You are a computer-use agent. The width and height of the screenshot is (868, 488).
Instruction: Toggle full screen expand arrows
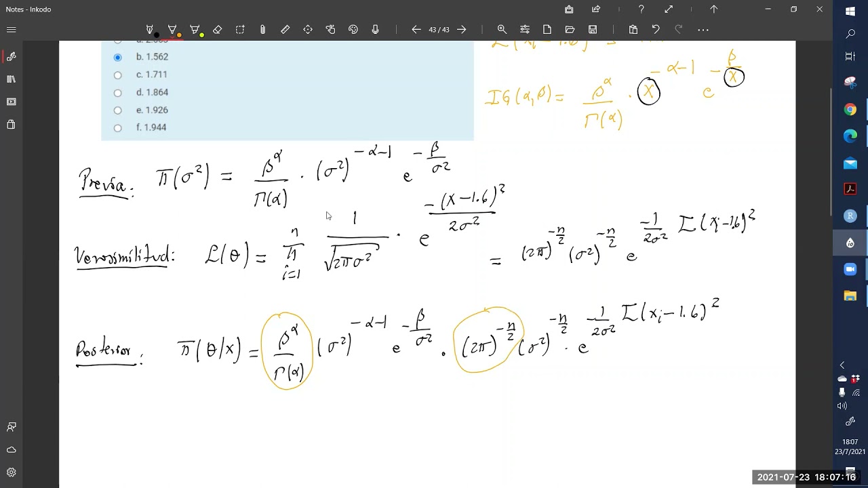669,9
